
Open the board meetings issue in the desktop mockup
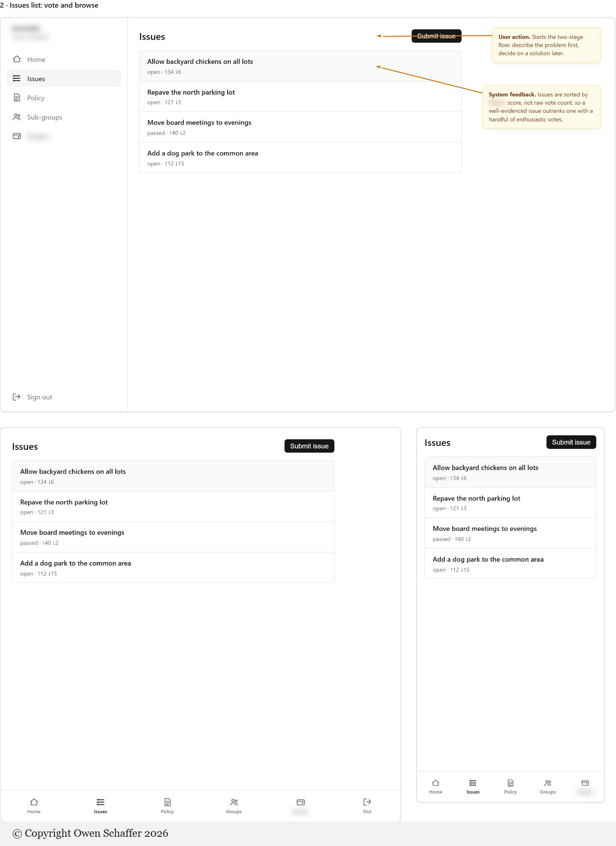[300, 127]
